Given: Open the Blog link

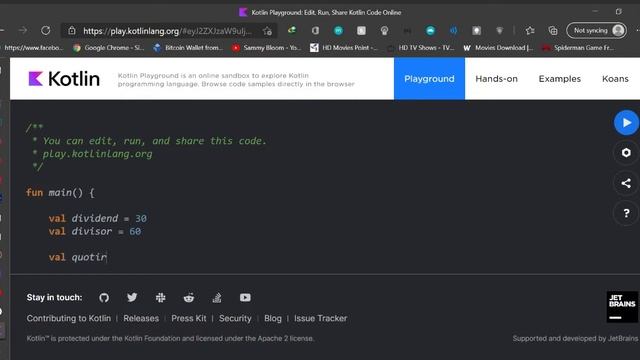Looking at the screenshot, I should click(273, 318).
